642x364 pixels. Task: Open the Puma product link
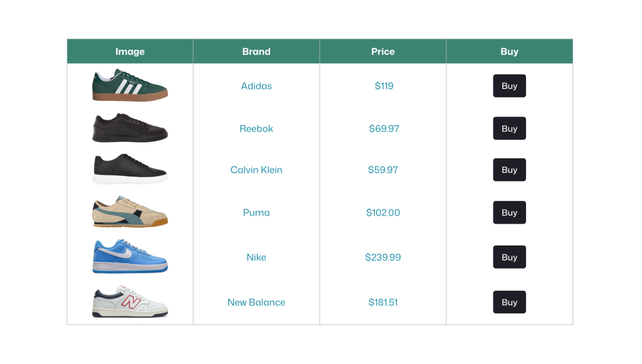pyautogui.click(x=256, y=212)
